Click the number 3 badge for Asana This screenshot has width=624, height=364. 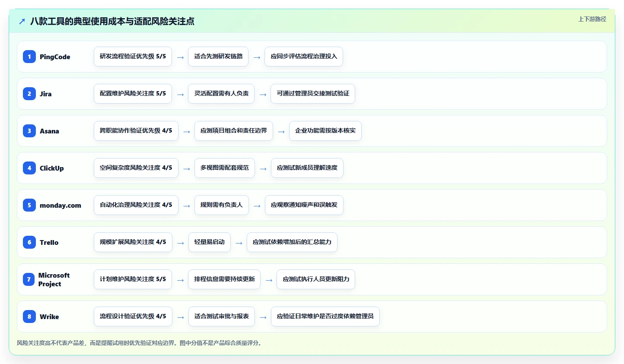(x=29, y=131)
